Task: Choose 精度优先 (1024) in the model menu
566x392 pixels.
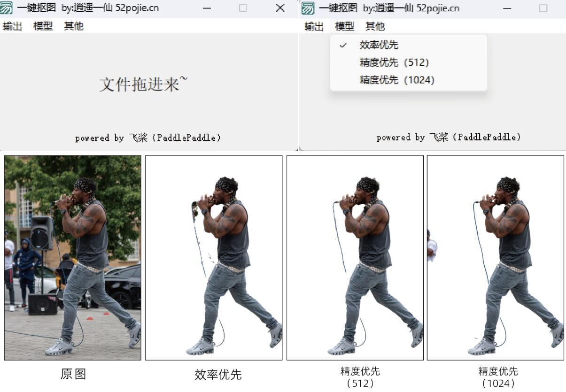Action: [x=396, y=80]
